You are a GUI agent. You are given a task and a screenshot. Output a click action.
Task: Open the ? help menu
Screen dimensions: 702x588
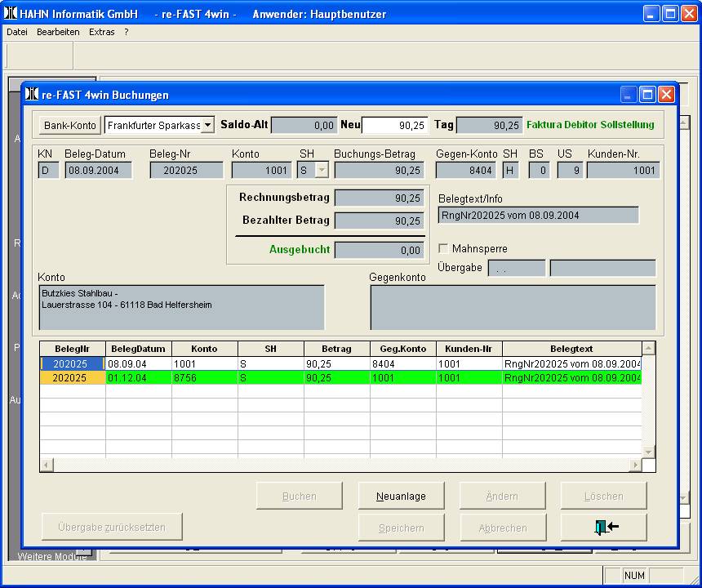tap(127, 32)
